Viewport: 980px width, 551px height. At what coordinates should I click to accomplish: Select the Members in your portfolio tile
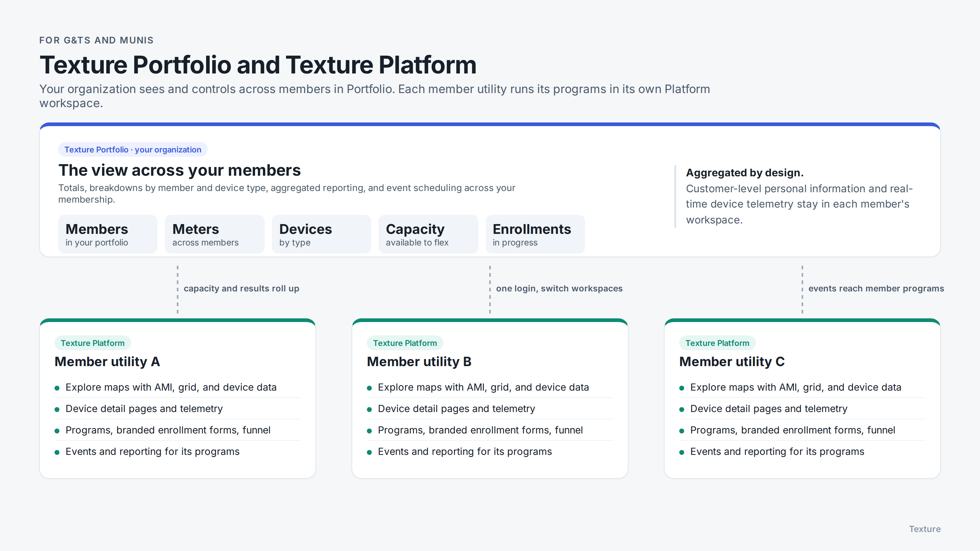click(108, 234)
